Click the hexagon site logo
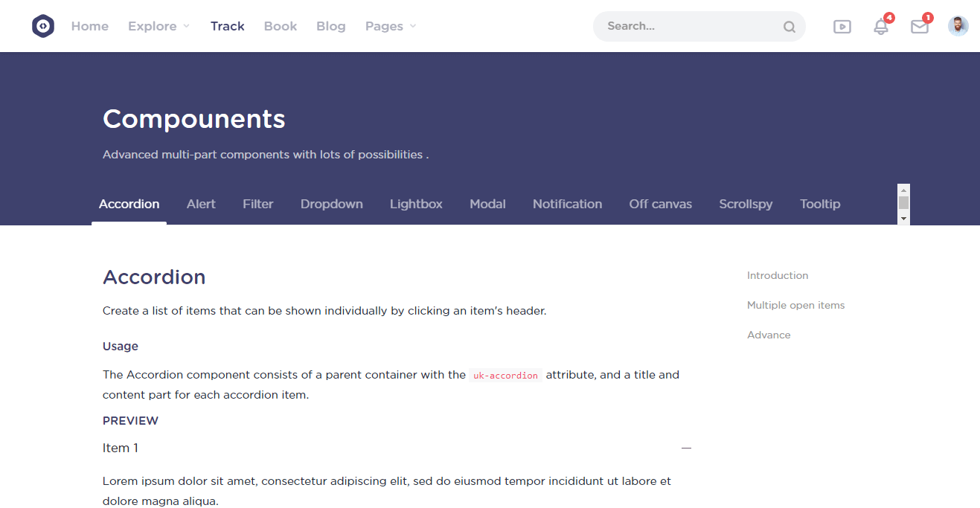Screen dimensions: 980x508 [x=43, y=26]
